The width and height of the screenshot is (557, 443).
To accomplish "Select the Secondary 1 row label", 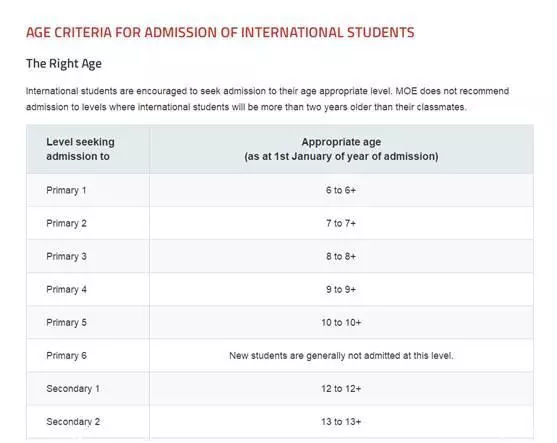I will coord(73,389).
